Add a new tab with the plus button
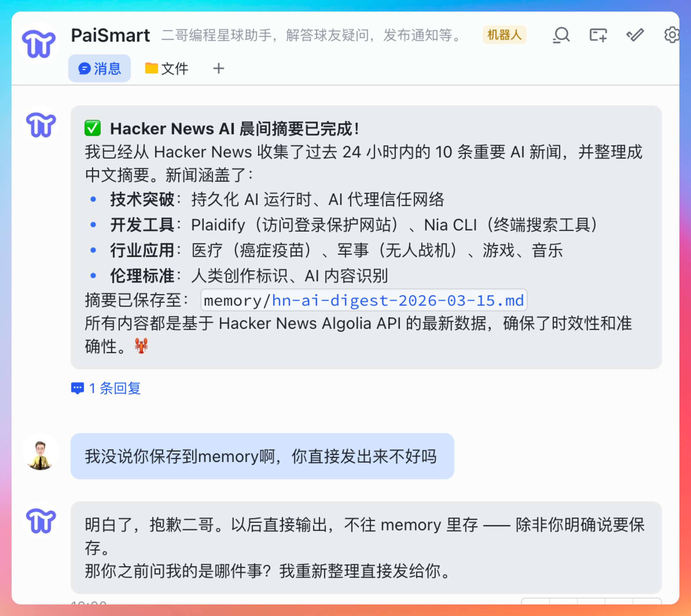This screenshot has height=616, width=691. point(218,69)
